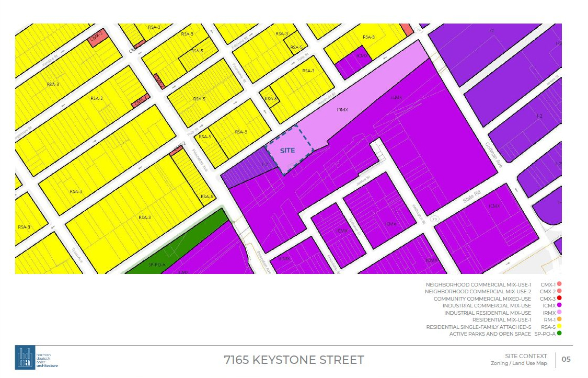Click the 'ICMX' code in the legend
Screen dimensions: 588x378
[549, 306]
